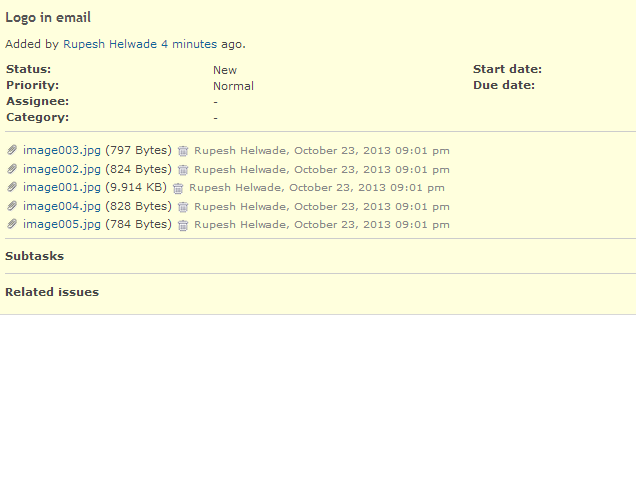Open the image005.jpg attachment
636x487 pixels.
pos(62,224)
